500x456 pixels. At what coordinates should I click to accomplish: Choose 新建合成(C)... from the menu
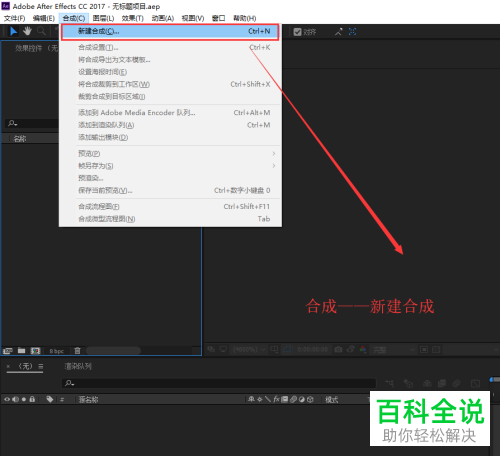170,32
